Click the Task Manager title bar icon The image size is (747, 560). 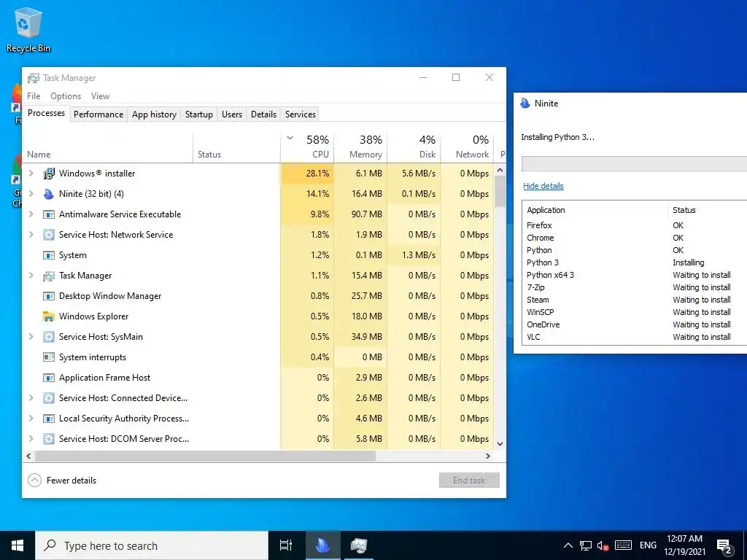(34, 78)
